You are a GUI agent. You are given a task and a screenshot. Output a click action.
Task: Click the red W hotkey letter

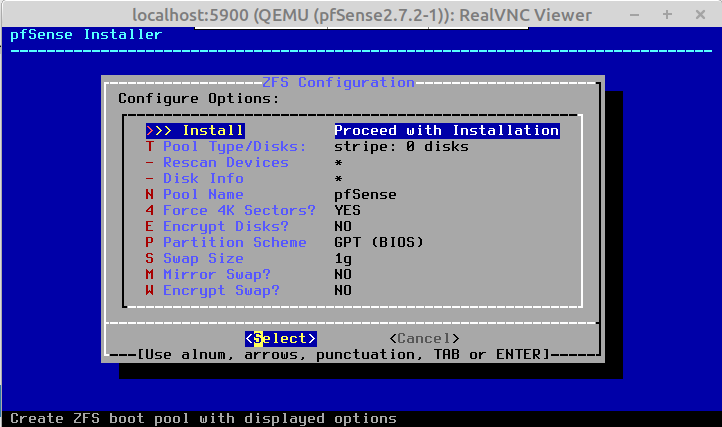coord(150,291)
